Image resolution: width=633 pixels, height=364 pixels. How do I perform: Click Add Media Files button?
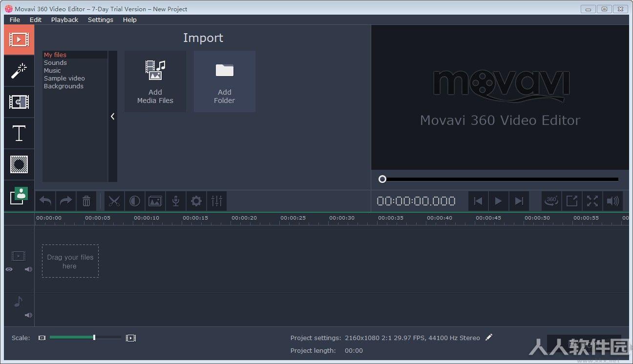click(x=155, y=81)
